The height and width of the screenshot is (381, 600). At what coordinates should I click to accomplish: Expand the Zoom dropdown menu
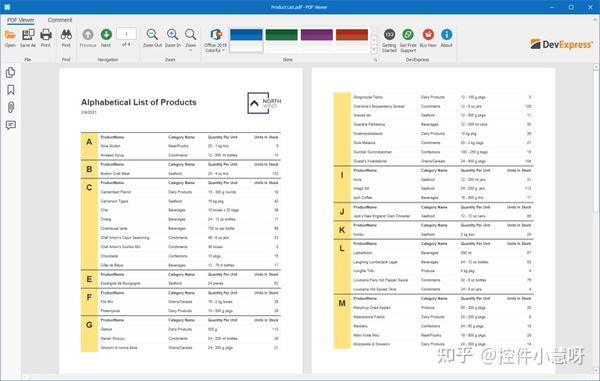click(191, 39)
